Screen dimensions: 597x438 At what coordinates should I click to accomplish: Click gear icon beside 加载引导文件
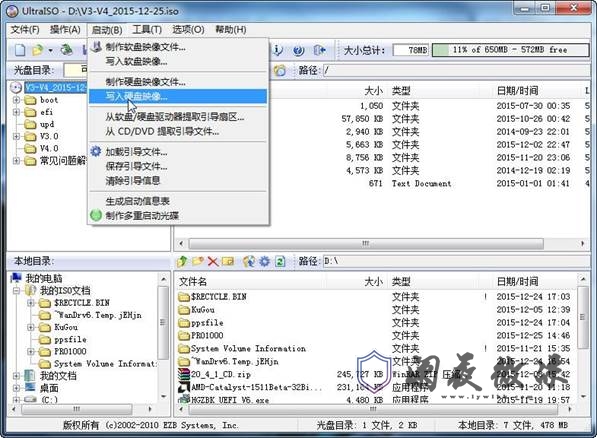(96, 151)
